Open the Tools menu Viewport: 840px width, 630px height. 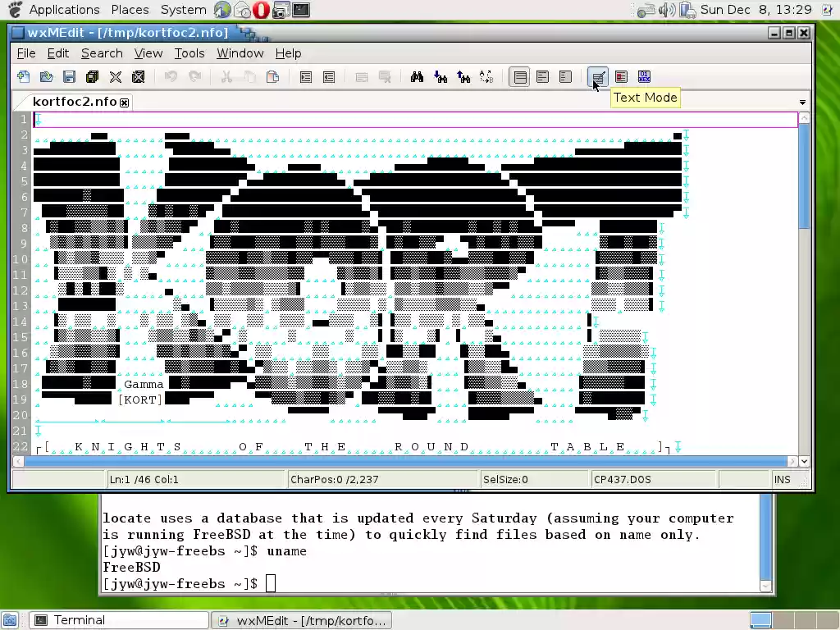189,52
